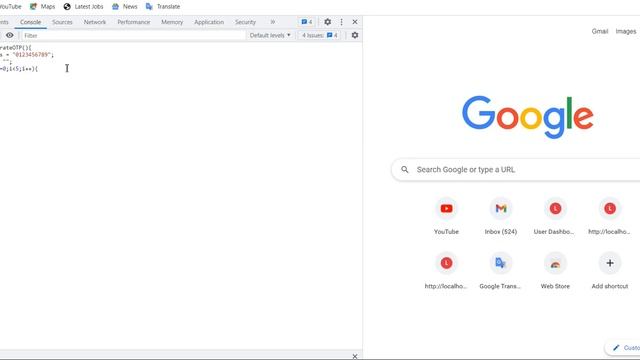Click the search magnifier icon
The width and height of the screenshot is (640, 360).
click(x=404, y=169)
